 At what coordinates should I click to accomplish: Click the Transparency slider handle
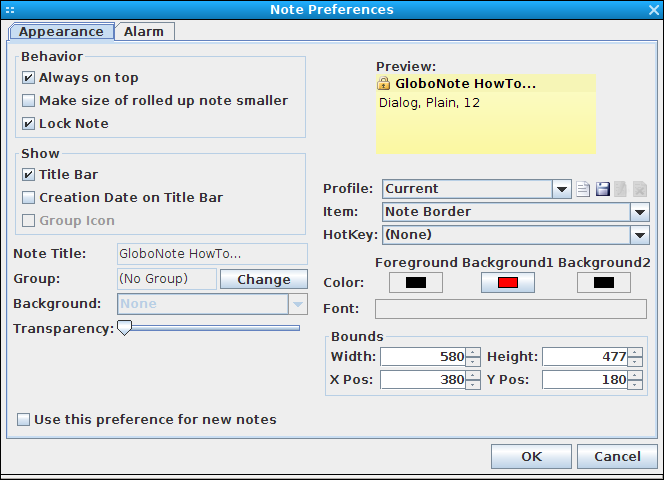(124, 328)
